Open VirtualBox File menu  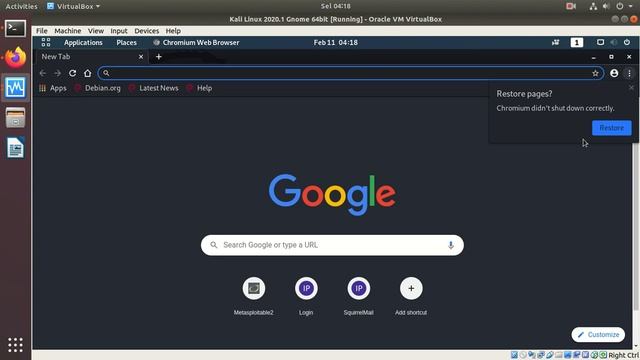[41, 31]
